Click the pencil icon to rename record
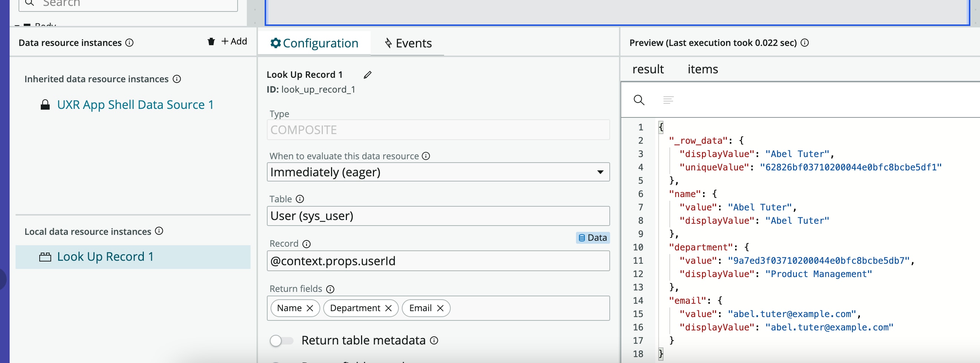Image resolution: width=980 pixels, height=363 pixels. pyautogui.click(x=367, y=75)
